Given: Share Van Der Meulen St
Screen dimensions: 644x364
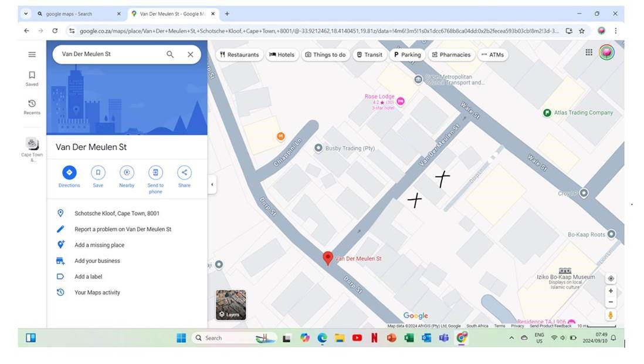Looking at the screenshot, I should [x=184, y=177].
